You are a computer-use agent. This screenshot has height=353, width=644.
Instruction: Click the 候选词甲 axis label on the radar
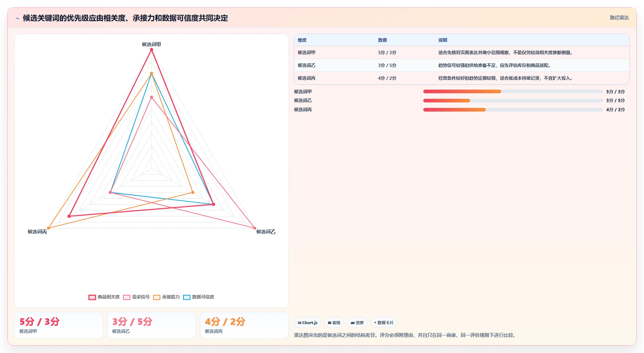[152, 44]
